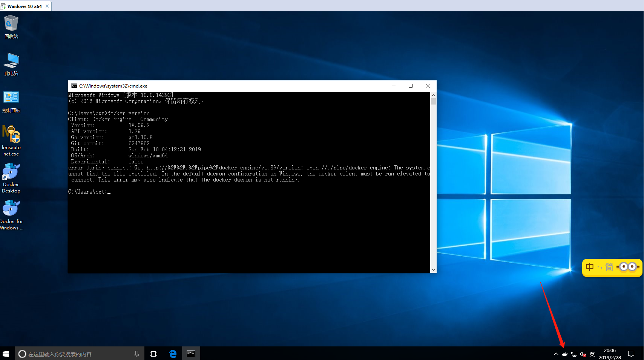
Task: Click 简 simplified toggle on IME bar
Action: (609, 267)
